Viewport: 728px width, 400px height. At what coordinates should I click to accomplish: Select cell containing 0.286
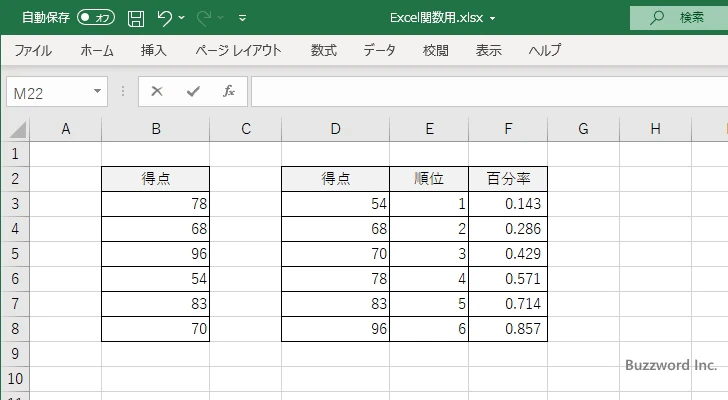pyautogui.click(x=508, y=229)
